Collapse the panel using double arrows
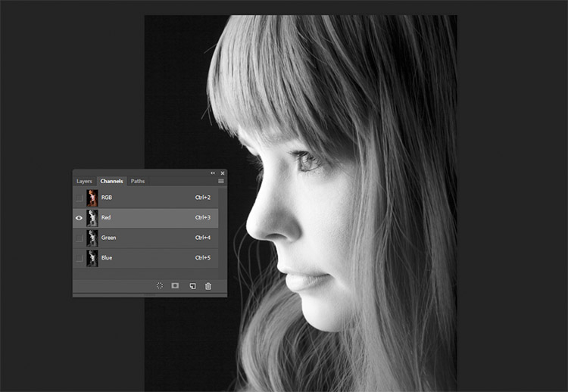Screen dimensions: 568x392 pyautogui.click(x=213, y=173)
